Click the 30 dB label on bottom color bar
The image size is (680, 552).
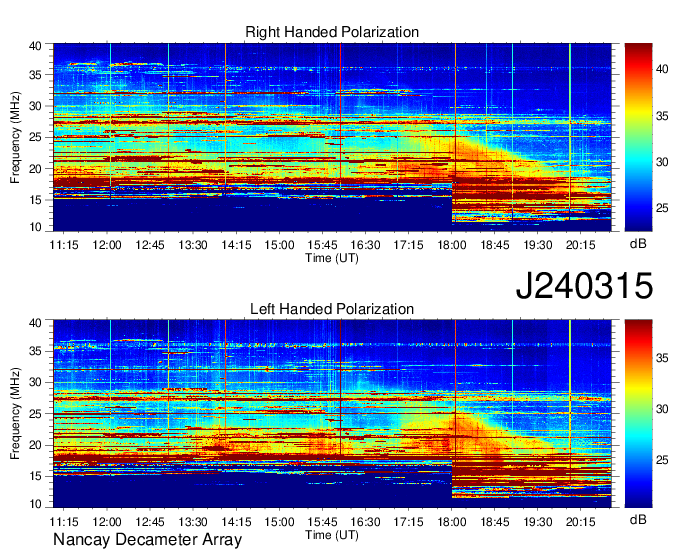click(662, 409)
